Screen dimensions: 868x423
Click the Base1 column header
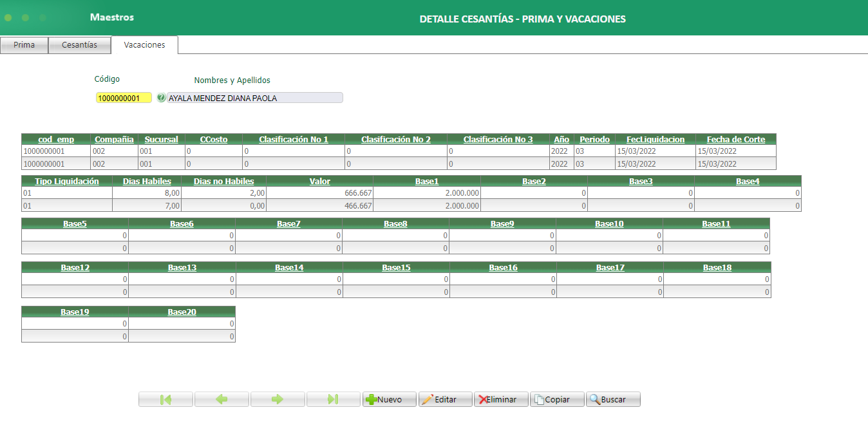(427, 181)
